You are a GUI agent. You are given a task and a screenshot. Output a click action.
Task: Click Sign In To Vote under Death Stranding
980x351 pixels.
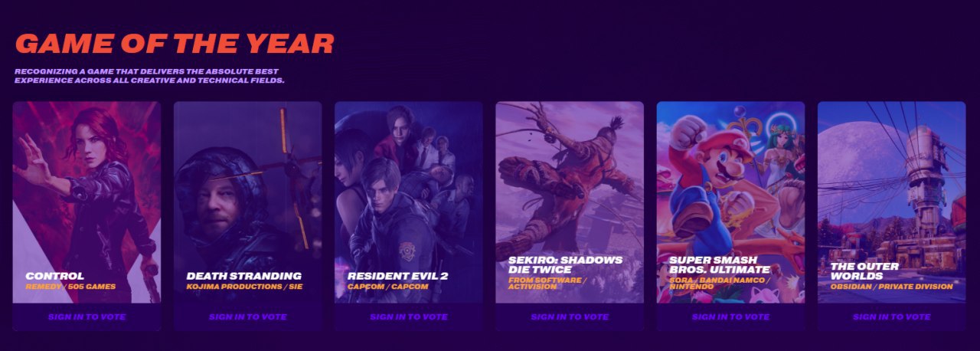247,317
